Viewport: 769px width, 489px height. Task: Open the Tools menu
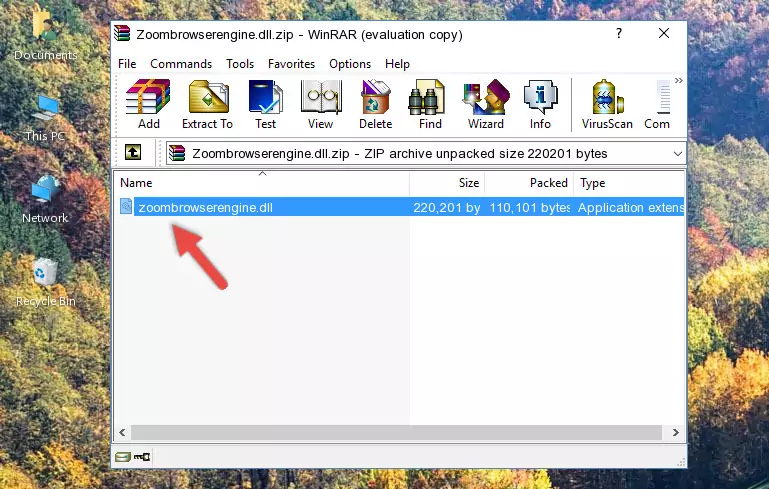tap(240, 64)
